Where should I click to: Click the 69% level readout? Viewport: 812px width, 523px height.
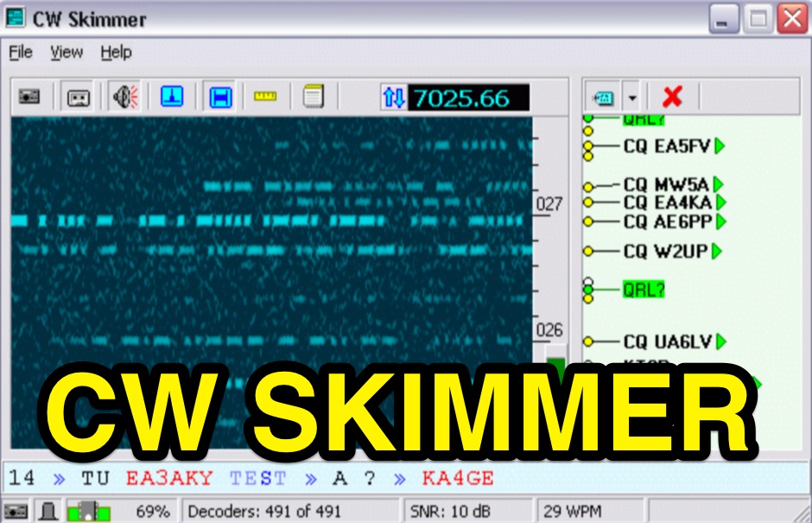[153, 512]
